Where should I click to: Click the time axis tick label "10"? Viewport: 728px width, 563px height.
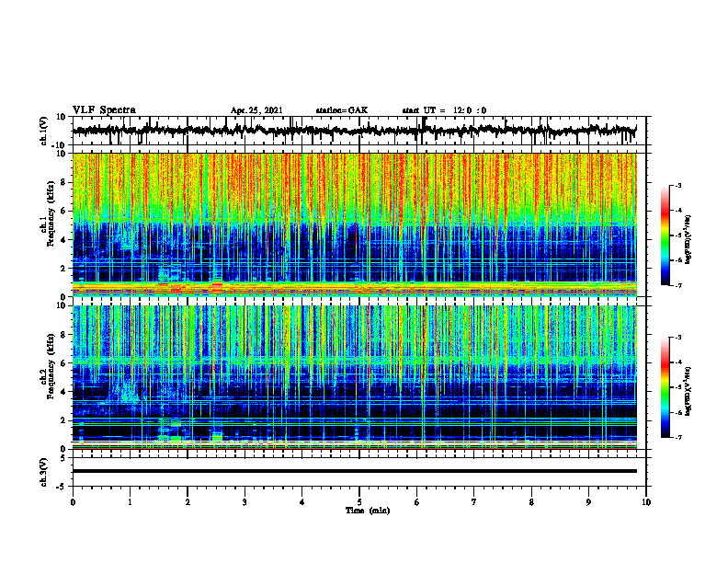pyautogui.click(x=646, y=502)
